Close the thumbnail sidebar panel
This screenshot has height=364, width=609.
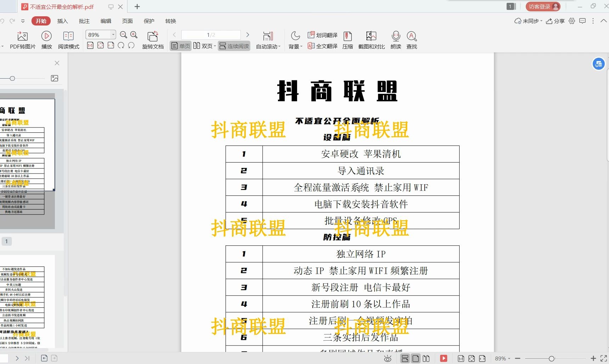point(57,63)
